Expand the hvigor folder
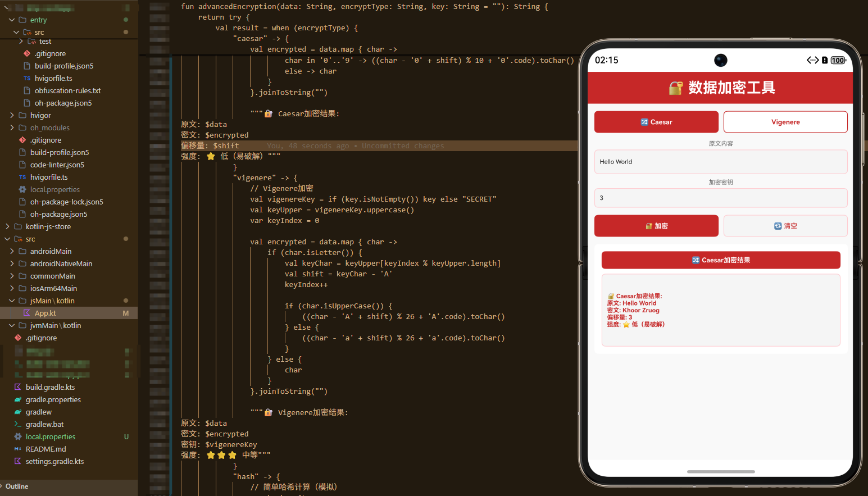Image resolution: width=868 pixels, height=496 pixels. tap(12, 115)
